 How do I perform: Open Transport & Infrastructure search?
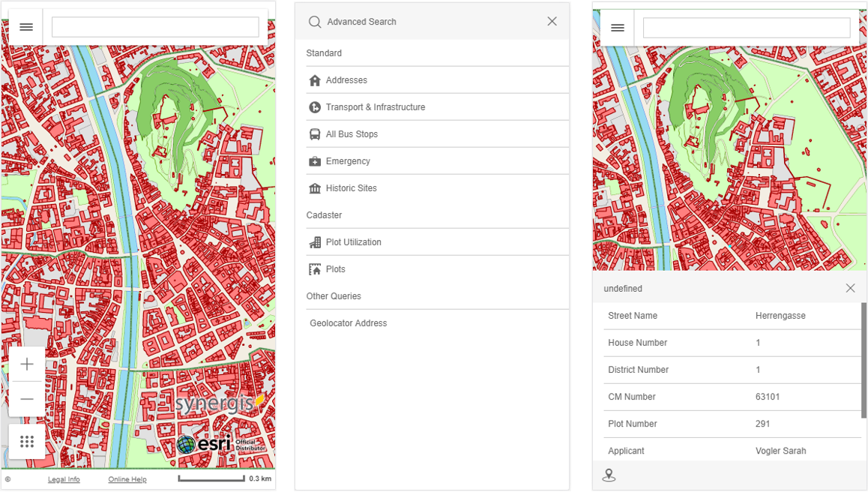pyautogui.click(x=375, y=107)
